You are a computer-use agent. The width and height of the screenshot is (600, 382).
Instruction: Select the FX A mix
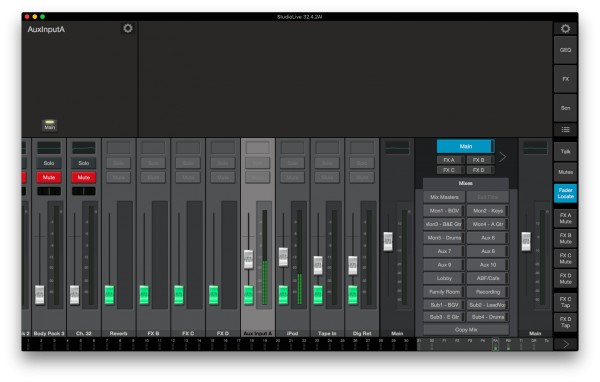(x=451, y=160)
